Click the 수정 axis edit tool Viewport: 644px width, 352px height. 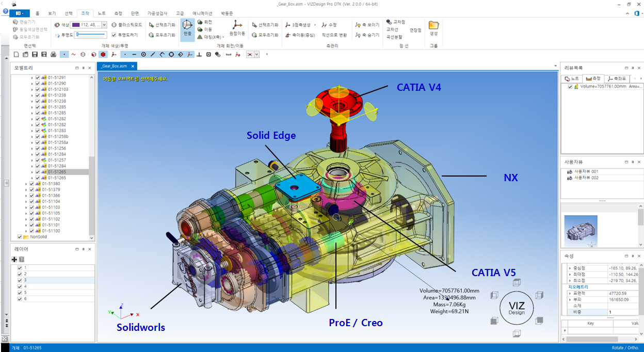click(x=329, y=24)
